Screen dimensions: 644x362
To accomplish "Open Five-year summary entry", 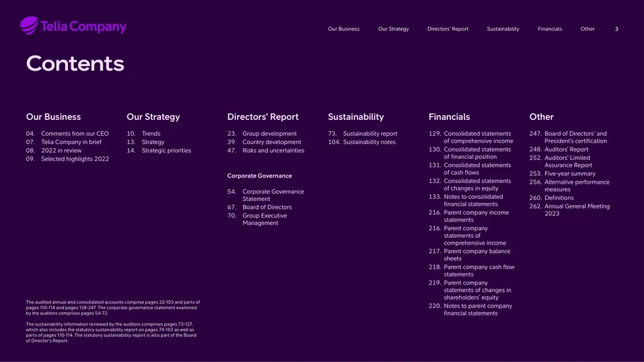I will (562, 173).
